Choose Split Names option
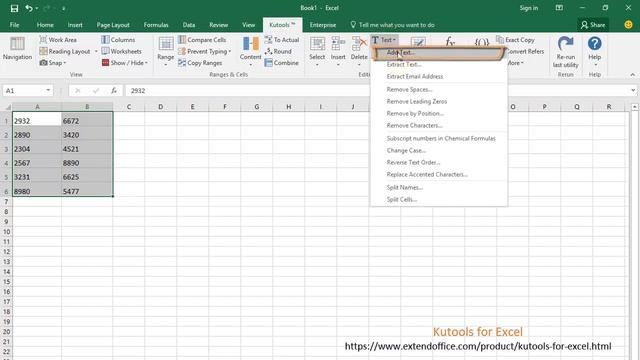Viewport: 640px width, 360px height. [x=439, y=187]
